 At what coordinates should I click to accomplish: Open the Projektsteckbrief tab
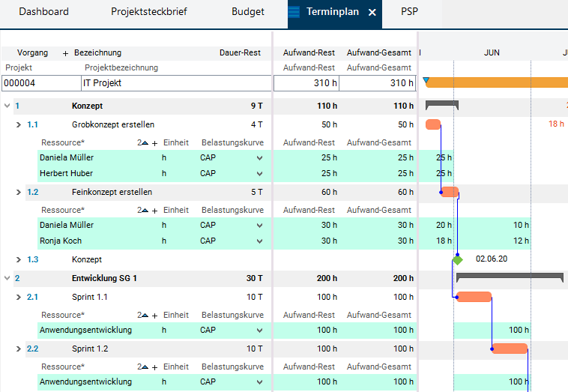click(x=149, y=12)
